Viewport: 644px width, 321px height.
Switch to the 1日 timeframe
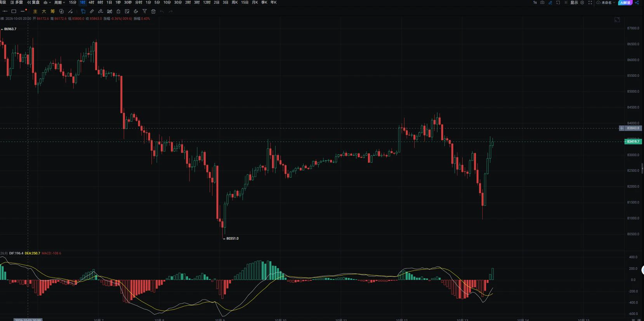coord(109,2)
